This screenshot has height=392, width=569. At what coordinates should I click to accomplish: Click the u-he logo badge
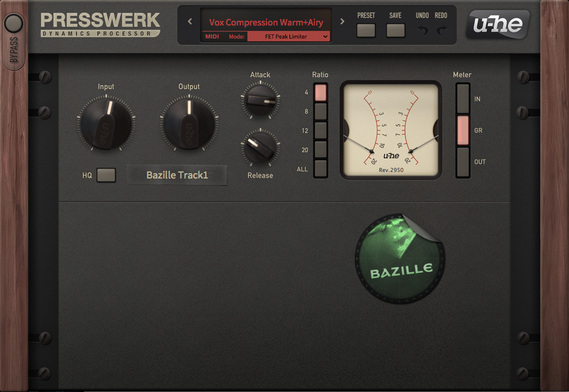[498, 25]
